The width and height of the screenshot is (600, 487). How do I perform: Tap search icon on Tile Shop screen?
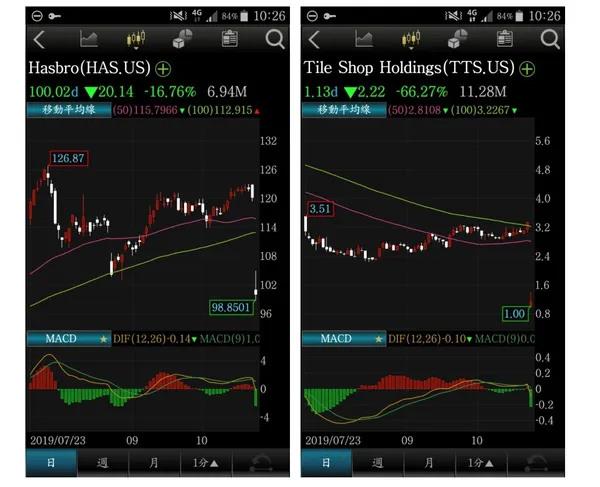pyautogui.click(x=550, y=40)
